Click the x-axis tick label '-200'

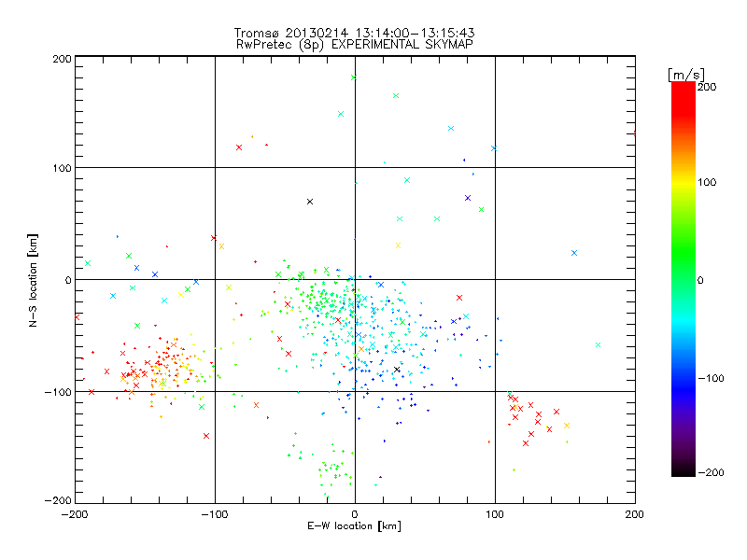pos(75,514)
